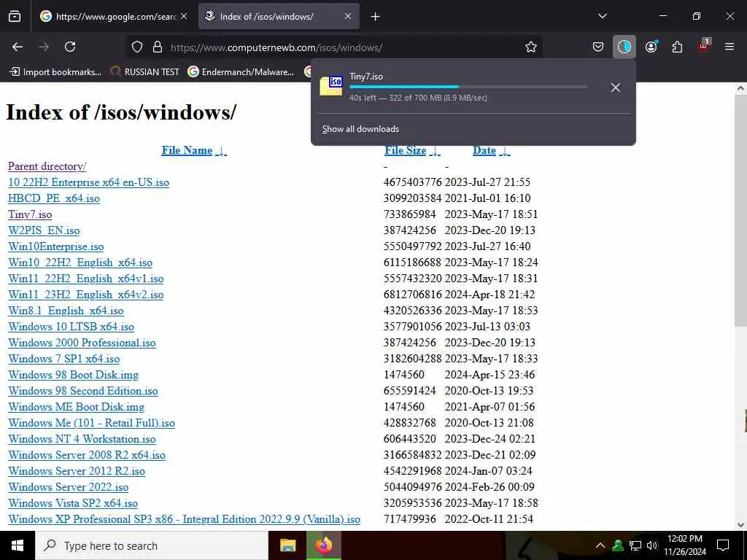Download 10 22H2 Enterprise x64 en-US.iso
747x560 pixels.
coord(88,182)
